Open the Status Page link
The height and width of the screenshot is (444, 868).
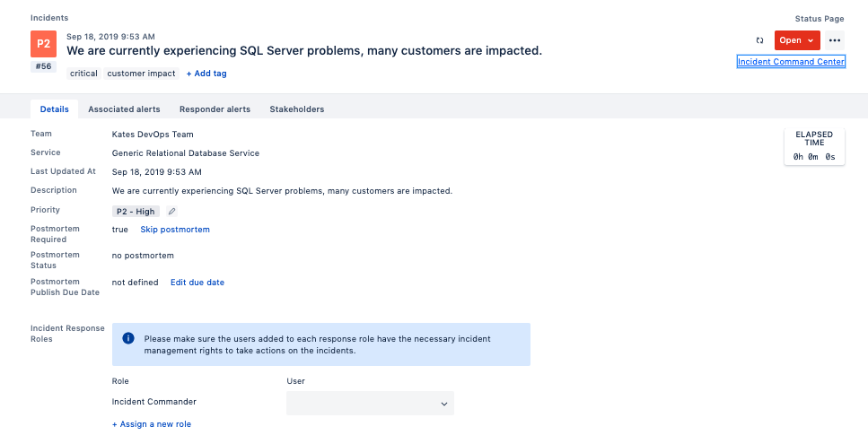tap(820, 19)
